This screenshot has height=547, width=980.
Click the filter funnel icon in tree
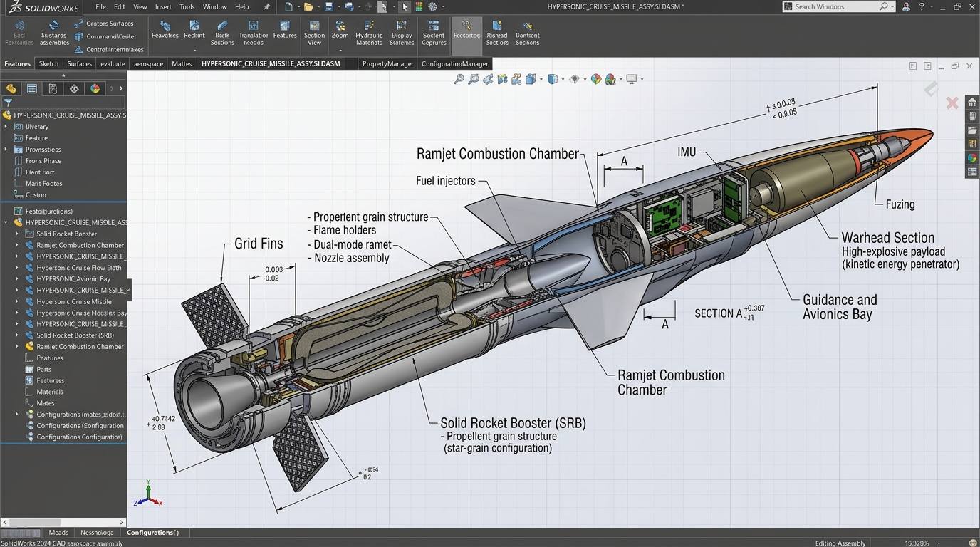click(x=9, y=103)
